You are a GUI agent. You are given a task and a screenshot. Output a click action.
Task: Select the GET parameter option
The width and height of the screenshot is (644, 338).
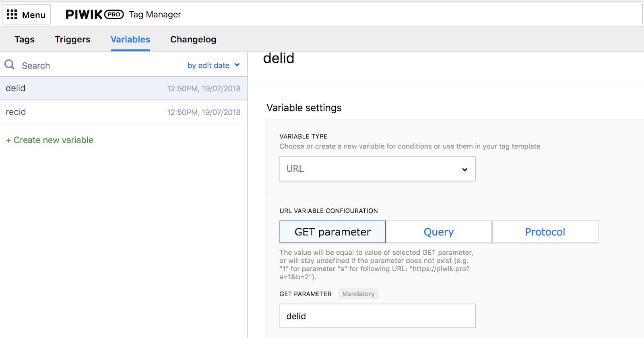point(332,232)
